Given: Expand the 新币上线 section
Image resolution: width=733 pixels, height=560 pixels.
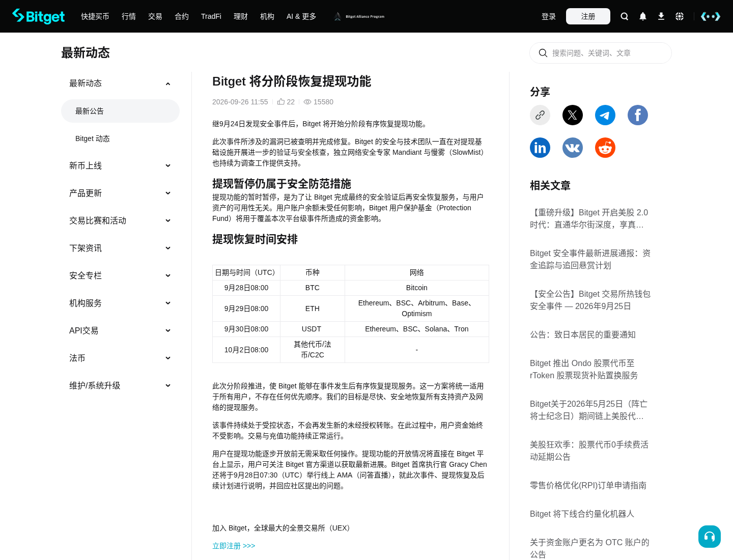Looking at the screenshot, I should tap(168, 166).
